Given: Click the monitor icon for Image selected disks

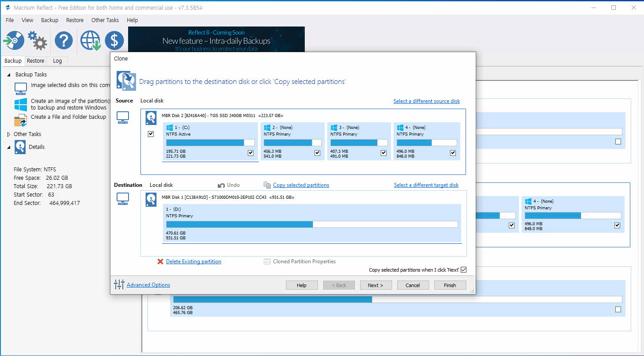Looking at the screenshot, I should [21, 89].
